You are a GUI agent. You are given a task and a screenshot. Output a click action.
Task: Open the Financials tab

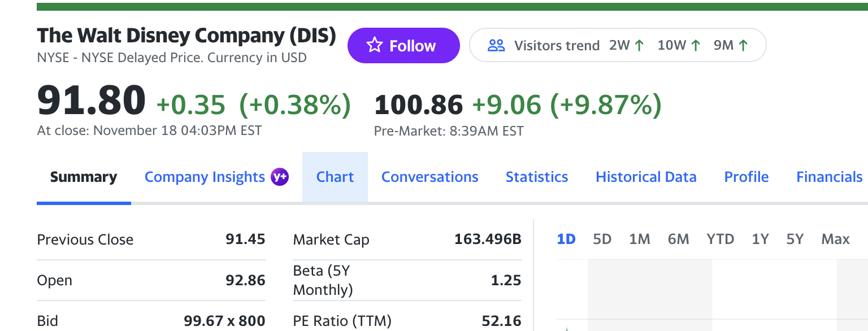tap(829, 177)
